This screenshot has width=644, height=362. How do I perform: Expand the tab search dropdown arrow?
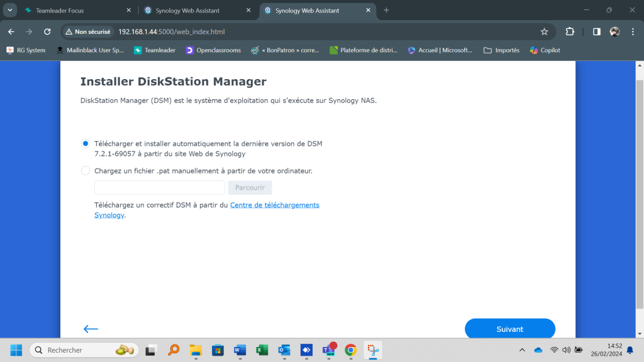tap(10, 10)
